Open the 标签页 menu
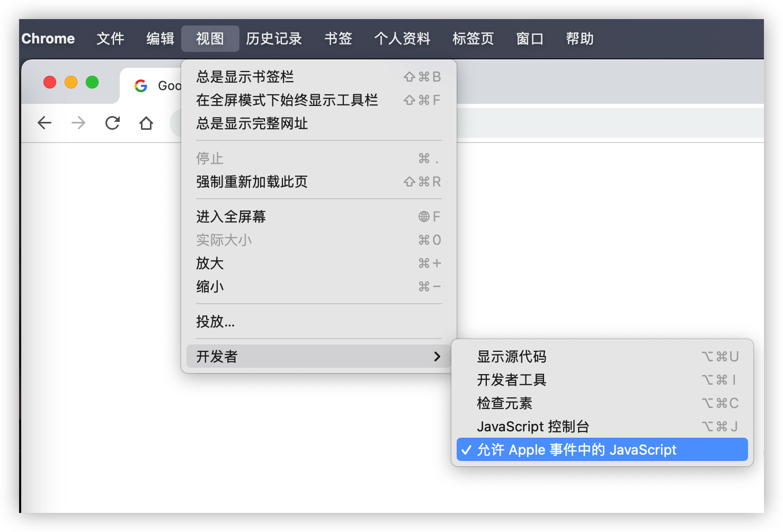The width and height of the screenshot is (783, 532). (x=473, y=39)
